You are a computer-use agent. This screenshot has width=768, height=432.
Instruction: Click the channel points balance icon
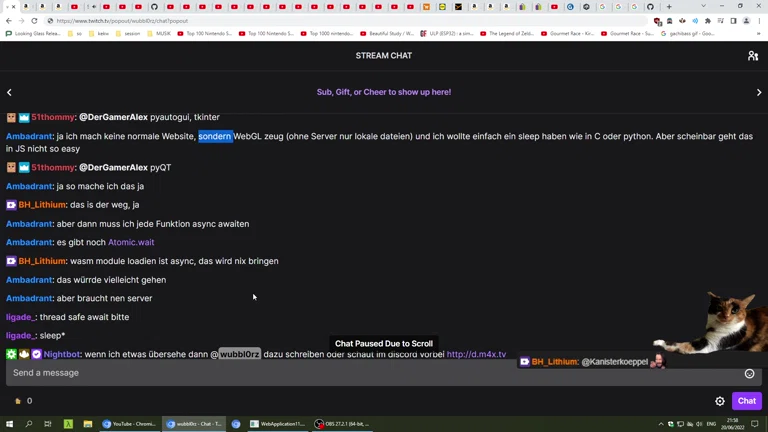coord(18,401)
